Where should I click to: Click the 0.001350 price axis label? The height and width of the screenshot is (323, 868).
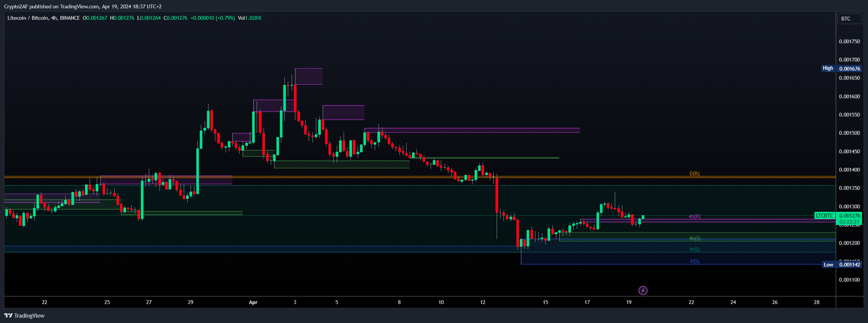point(849,188)
